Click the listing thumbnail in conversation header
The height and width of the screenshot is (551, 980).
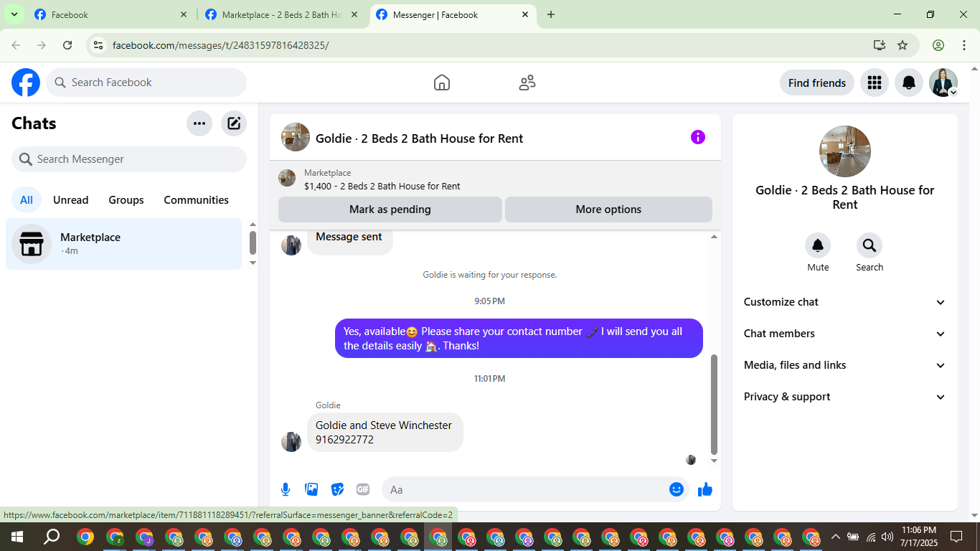tap(296, 137)
